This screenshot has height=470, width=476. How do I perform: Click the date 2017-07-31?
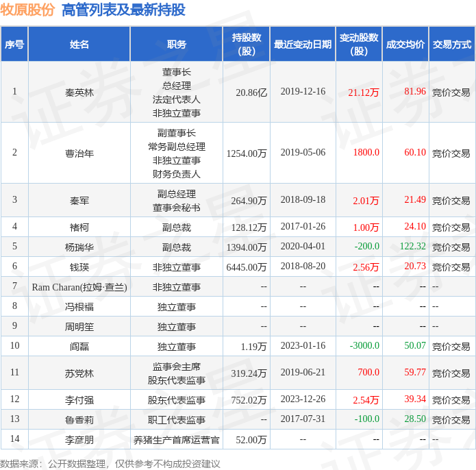303,419
